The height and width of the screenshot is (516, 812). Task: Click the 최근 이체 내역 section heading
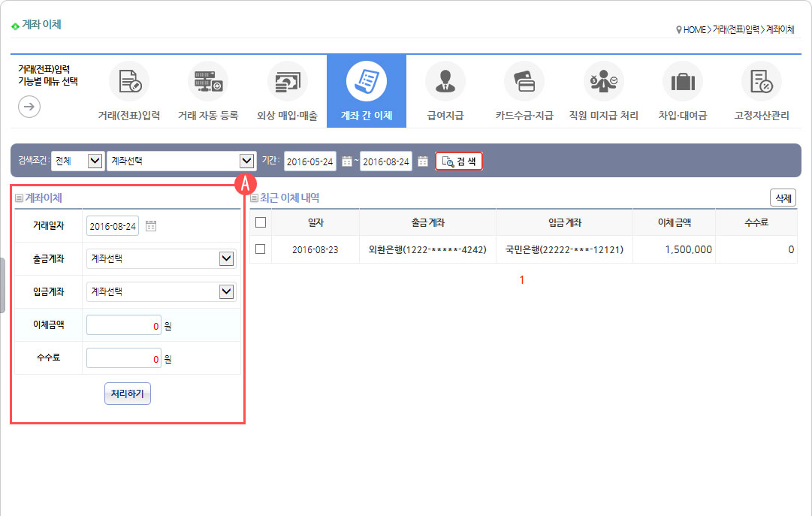[x=289, y=198]
